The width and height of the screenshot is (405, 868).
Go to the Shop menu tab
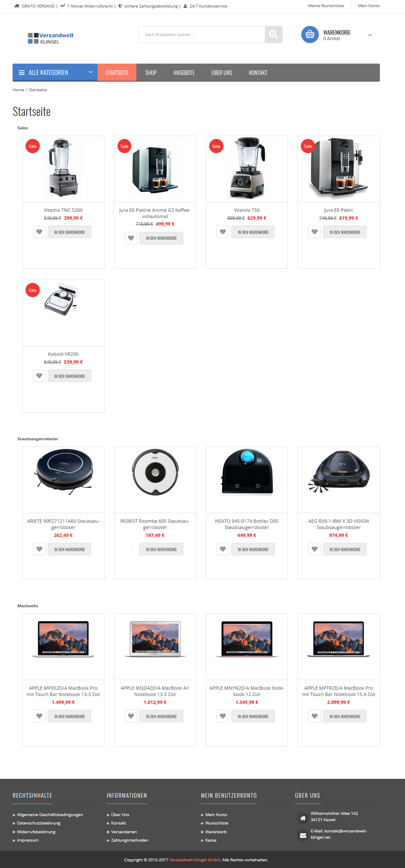(151, 73)
